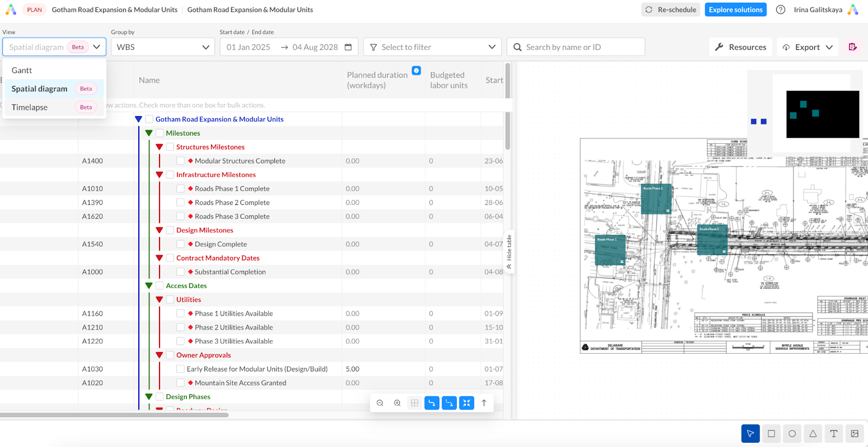Screen dimensions: 868x447
Task: Click the collapse arrows icon
Action: 467,403
